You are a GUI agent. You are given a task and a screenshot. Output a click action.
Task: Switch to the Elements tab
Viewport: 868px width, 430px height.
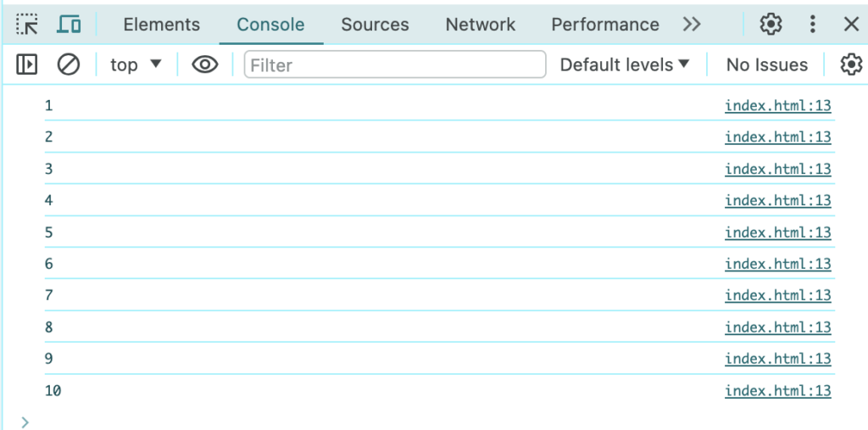click(161, 25)
